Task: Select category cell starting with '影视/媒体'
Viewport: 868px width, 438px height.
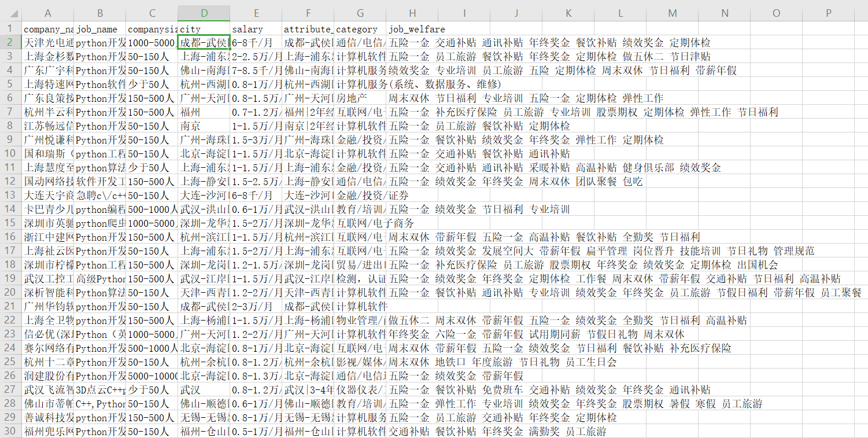Action: (360, 362)
